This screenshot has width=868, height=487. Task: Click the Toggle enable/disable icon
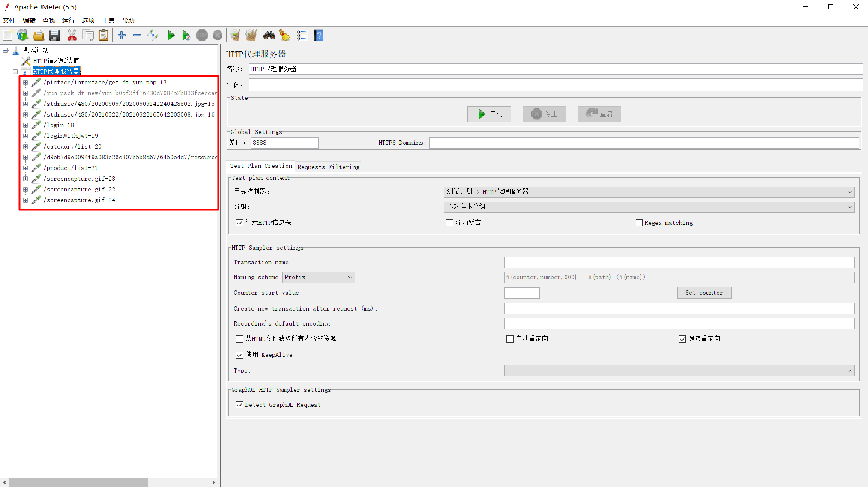click(x=153, y=36)
